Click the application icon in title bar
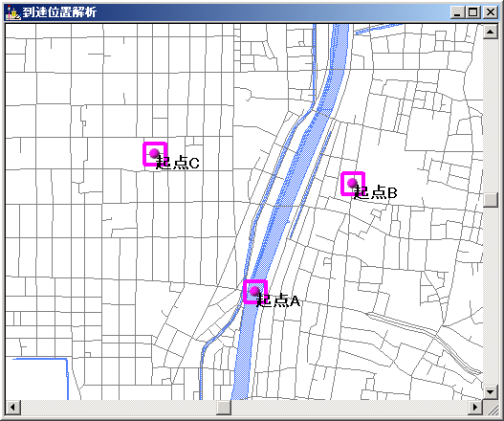504x421 pixels. pos(13,12)
